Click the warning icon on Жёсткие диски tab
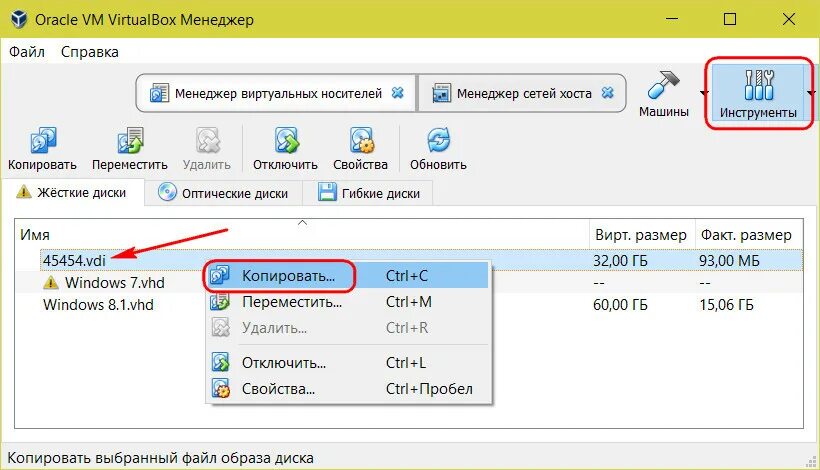The image size is (820, 470). (x=24, y=192)
